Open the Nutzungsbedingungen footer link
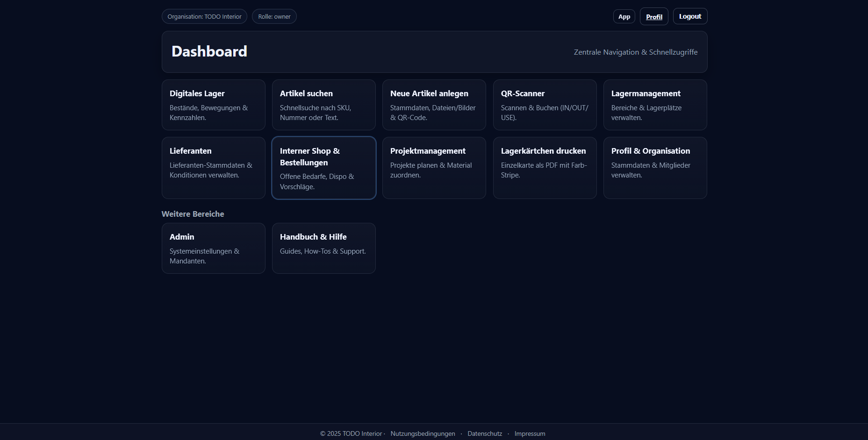 (x=423, y=433)
